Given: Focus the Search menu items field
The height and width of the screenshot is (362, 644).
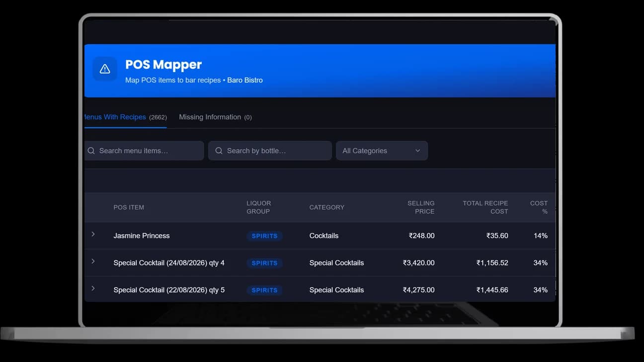Looking at the screenshot, I should pyautogui.click(x=144, y=151).
